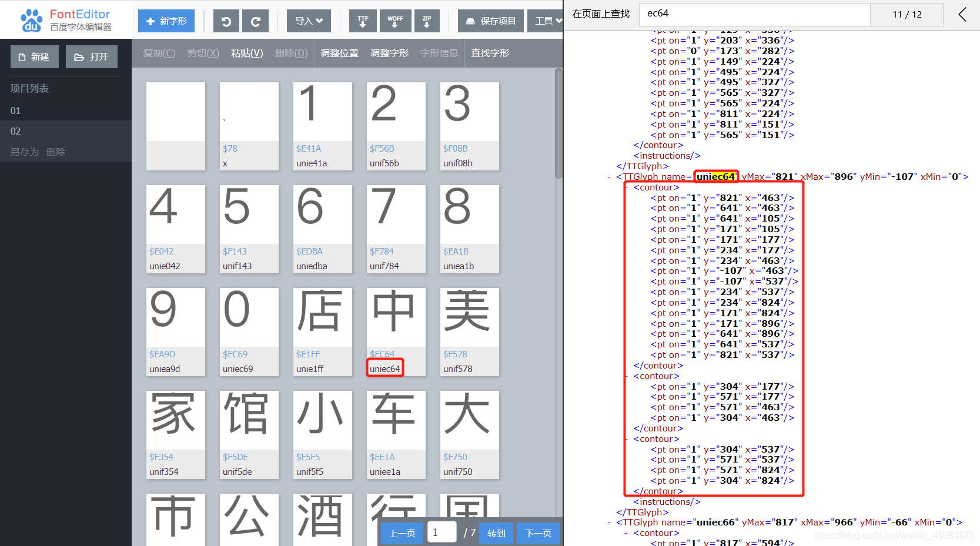Select the 家 glyph thumbnail unif354

pos(176,435)
